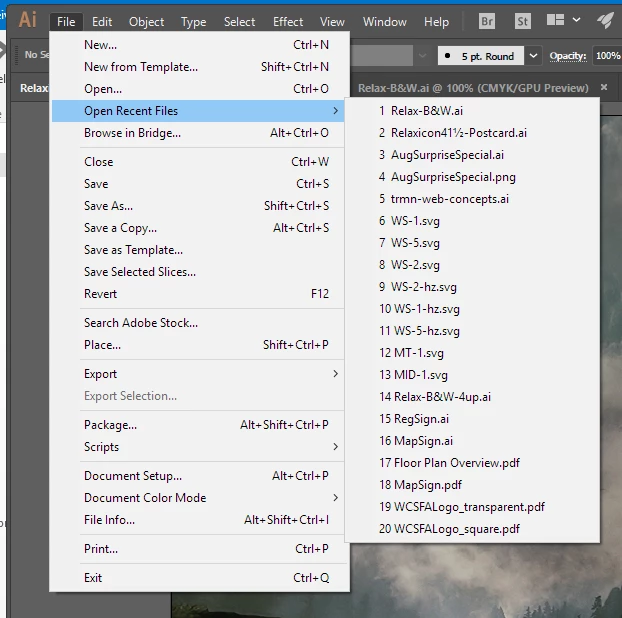Choose File Info... entry

[x=198, y=520]
